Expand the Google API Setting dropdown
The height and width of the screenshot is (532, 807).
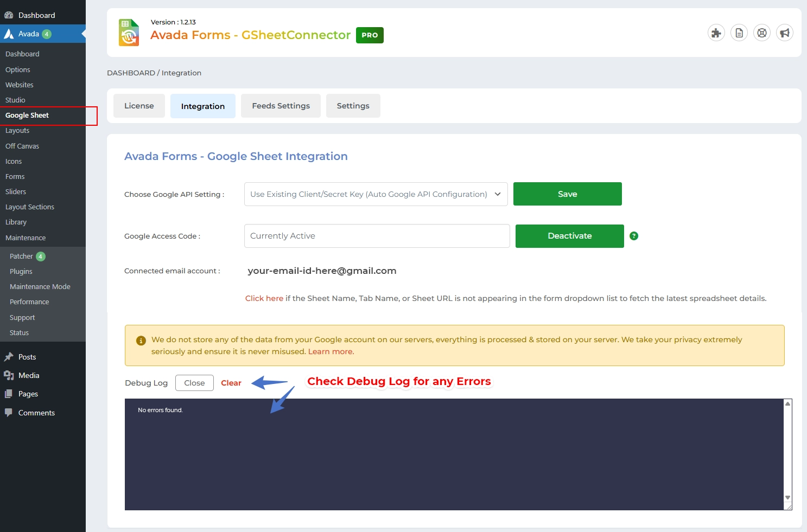pyautogui.click(x=376, y=194)
